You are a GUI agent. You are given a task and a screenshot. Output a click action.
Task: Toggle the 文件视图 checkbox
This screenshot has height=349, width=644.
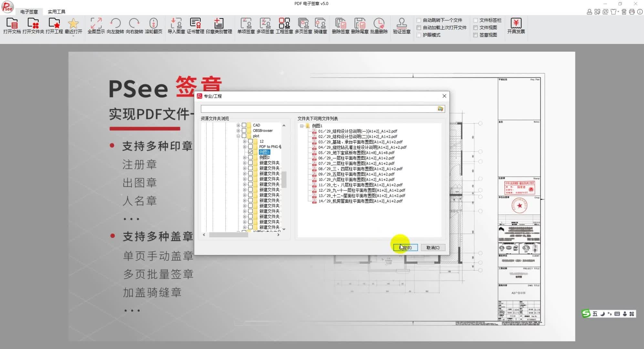(x=475, y=28)
